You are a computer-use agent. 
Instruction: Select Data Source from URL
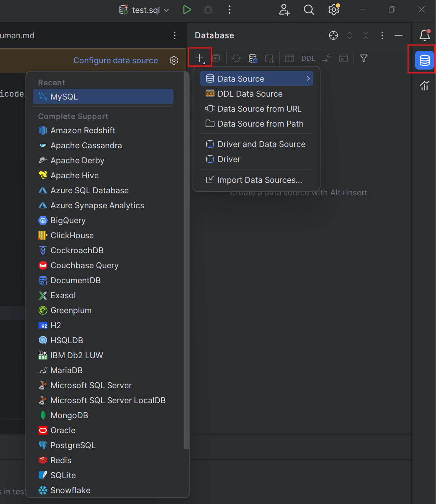click(x=256, y=109)
